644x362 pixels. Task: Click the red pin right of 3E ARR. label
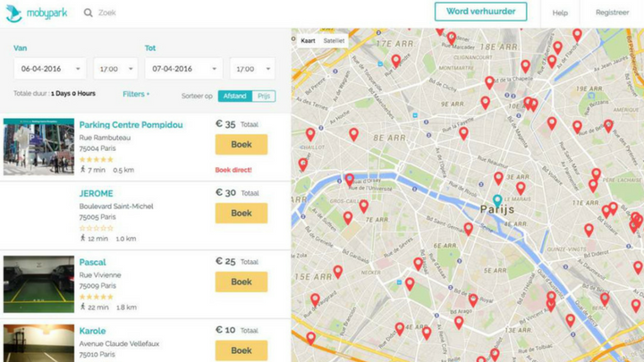pos(521,189)
